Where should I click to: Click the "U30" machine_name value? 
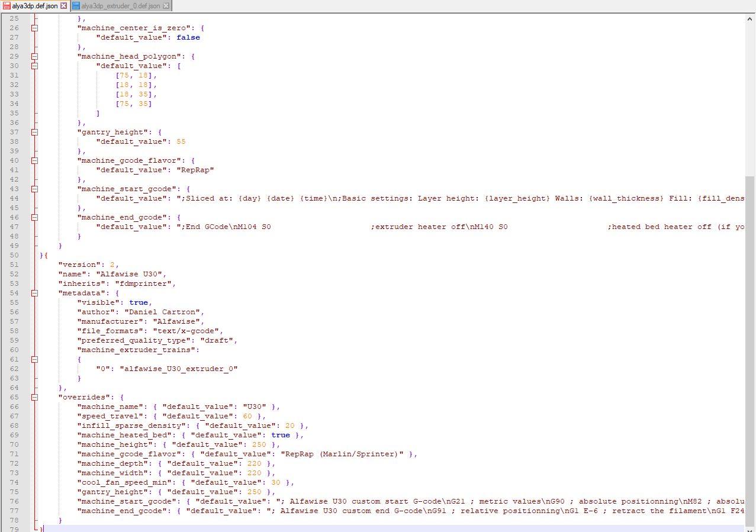[255, 407]
